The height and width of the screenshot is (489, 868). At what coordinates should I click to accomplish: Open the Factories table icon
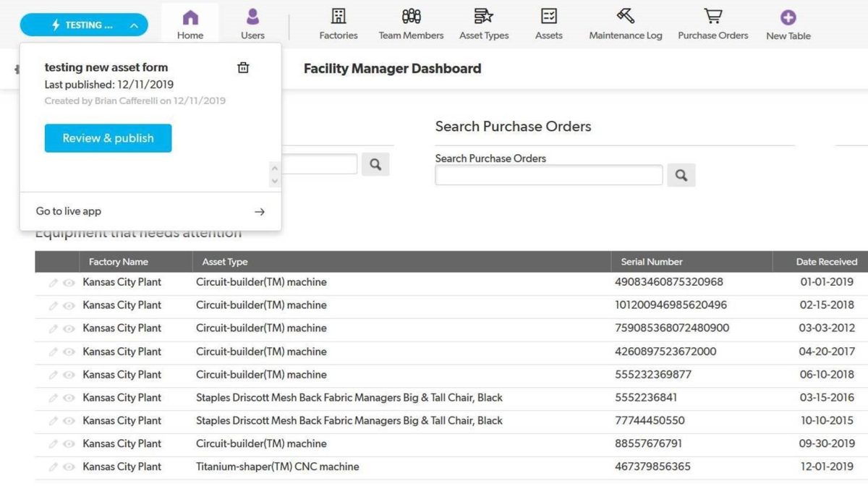point(338,15)
